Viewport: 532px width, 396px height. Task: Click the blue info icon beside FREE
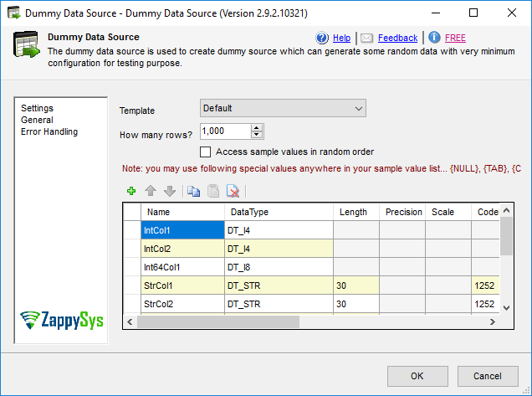(434, 38)
